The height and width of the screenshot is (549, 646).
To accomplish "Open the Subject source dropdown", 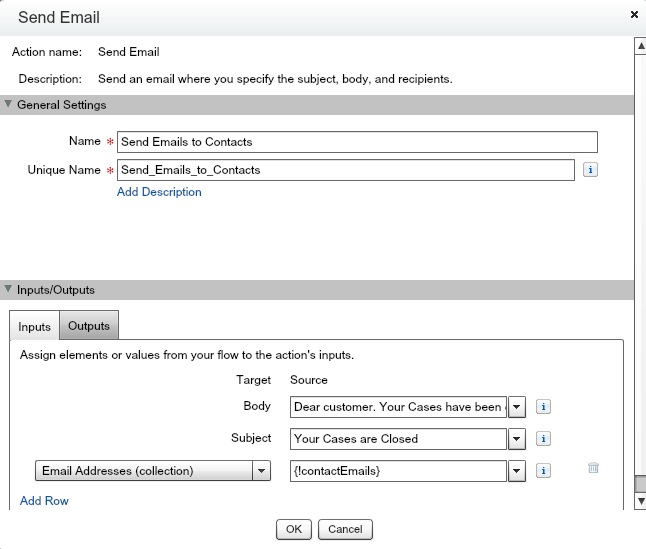I will (x=517, y=439).
